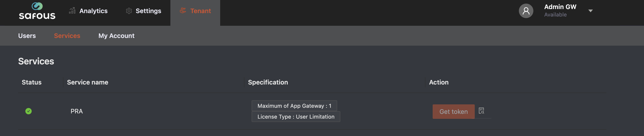
Task: Open the document search icon beside Get token
Action: click(481, 110)
